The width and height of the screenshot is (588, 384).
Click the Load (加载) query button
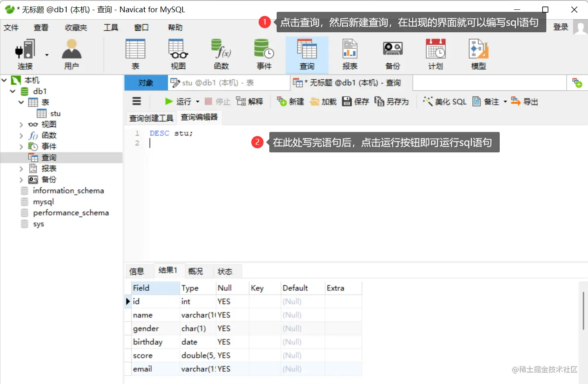(323, 101)
